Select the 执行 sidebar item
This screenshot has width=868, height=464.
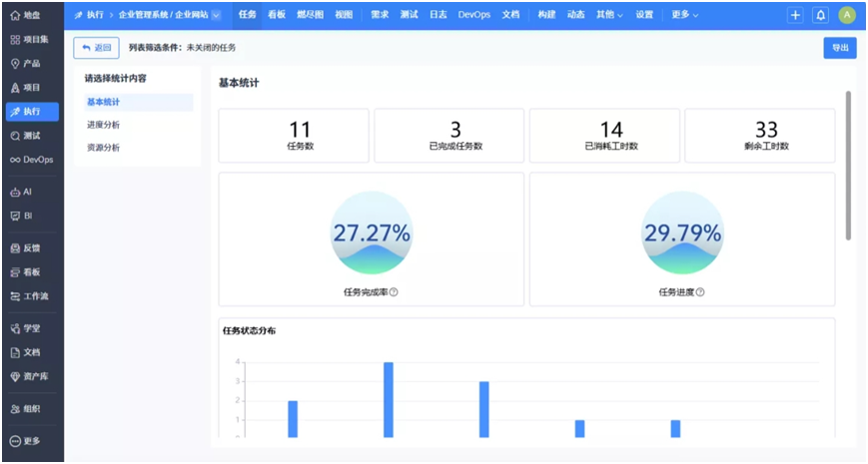point(32,111)
